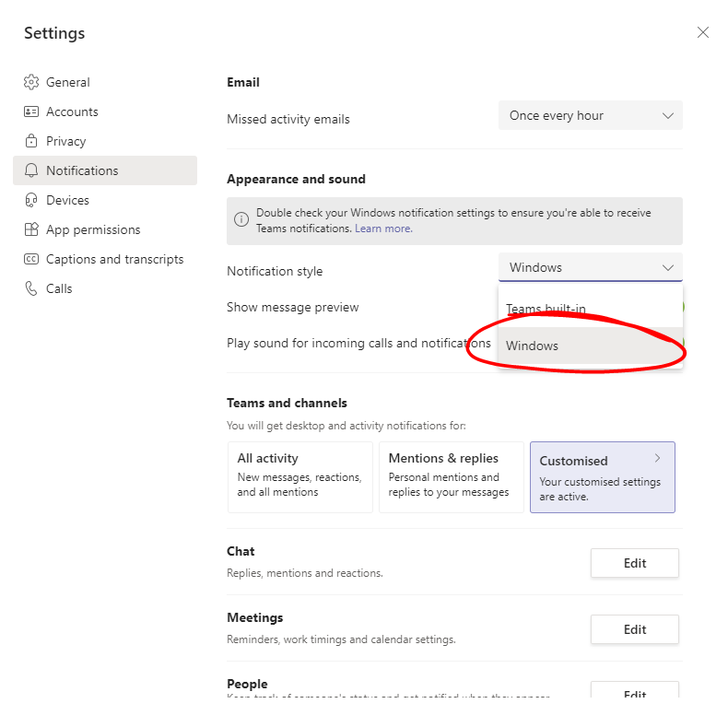This screenshot has height=727, width=728.
Task: Open the Customised settings chevron
Action: click(657, 458)
